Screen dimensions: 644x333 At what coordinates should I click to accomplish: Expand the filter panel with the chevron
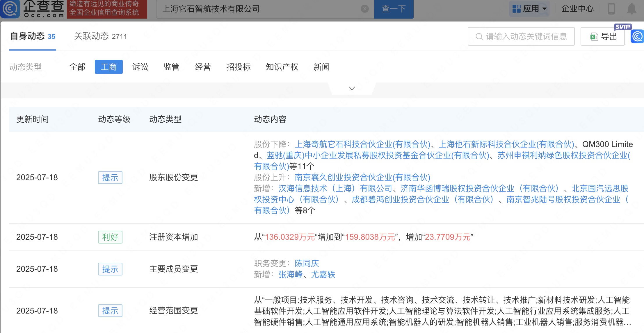coord(352,88)
